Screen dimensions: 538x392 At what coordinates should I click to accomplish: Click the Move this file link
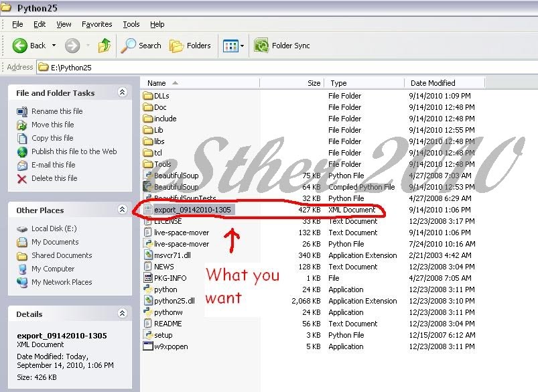[x=52, y=125]
